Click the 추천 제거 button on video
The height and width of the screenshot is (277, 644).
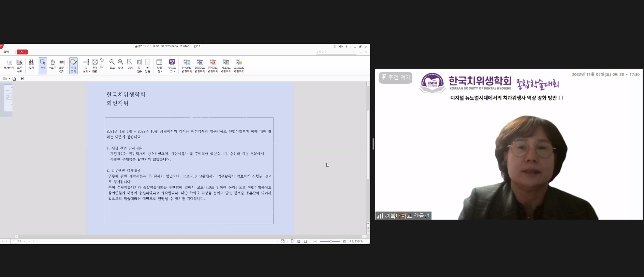(395, 78)
